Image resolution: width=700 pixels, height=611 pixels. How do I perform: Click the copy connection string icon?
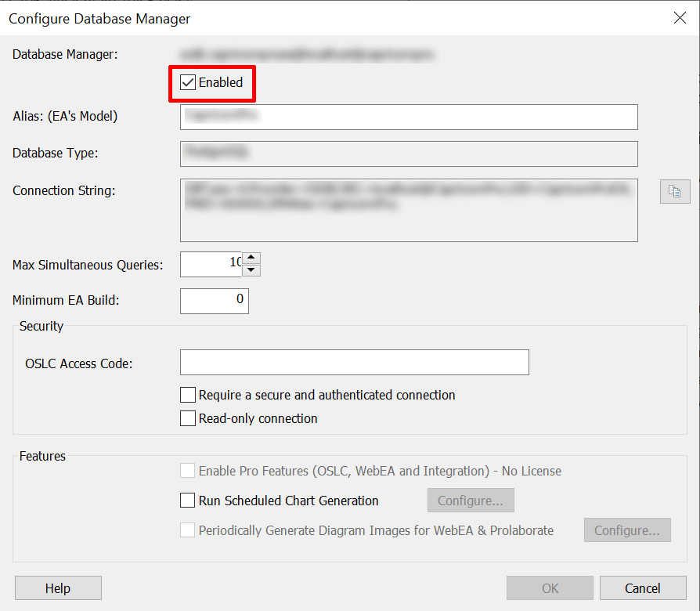click(x=675, y=191)
